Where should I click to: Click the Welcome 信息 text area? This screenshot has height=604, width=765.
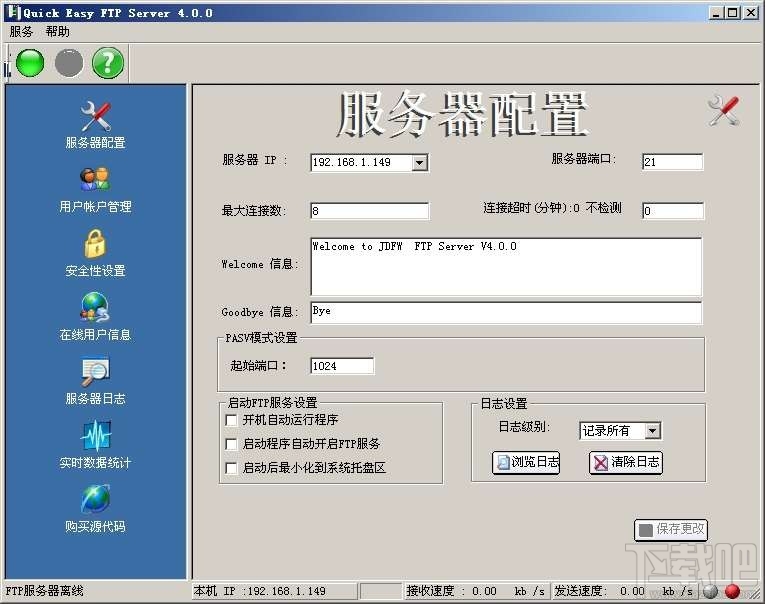tap(506, 267)
